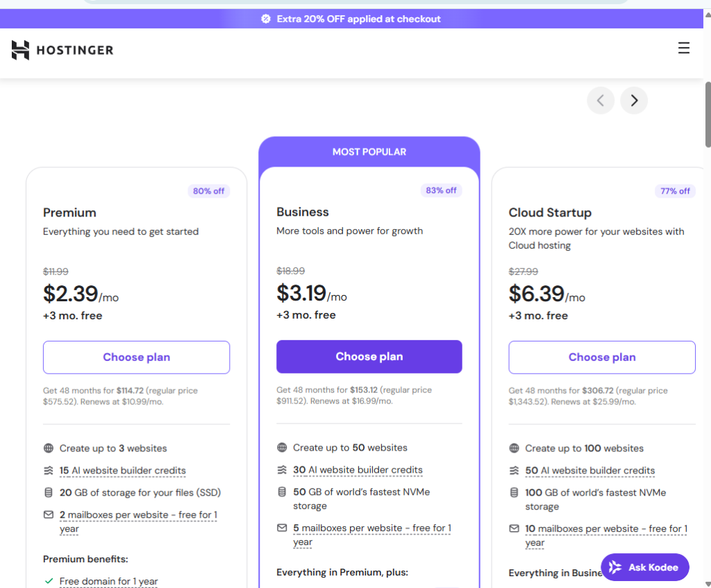711x588 pixels.
Task: Click storage icon beside 100 GB NVMe
Action: [x=514, y=493]
